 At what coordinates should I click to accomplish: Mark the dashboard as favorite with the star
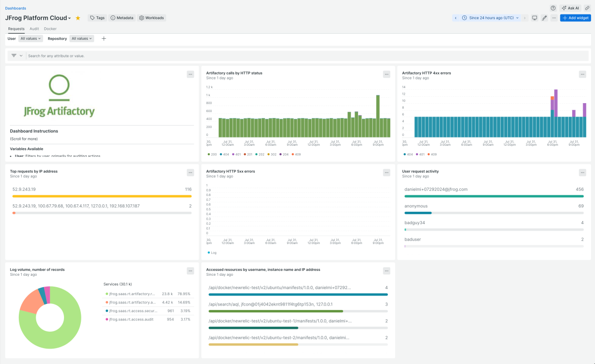click(x=78, y=18)
